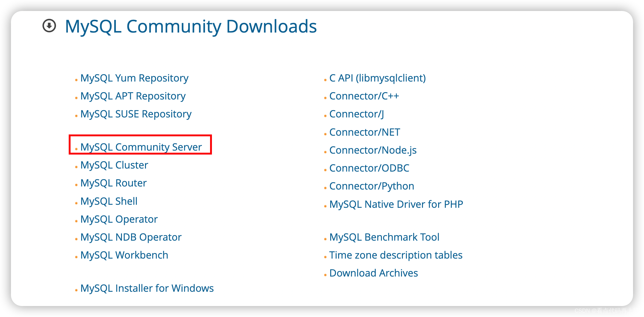
Task: Open MySQL Yum Repository link
Action: (134, 78)
